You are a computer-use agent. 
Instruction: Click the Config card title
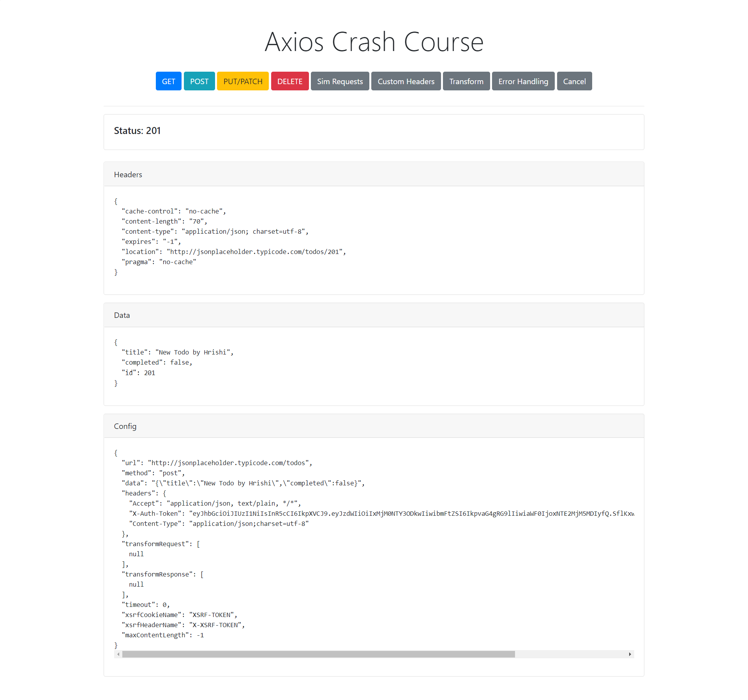click(x=125, y=426)
